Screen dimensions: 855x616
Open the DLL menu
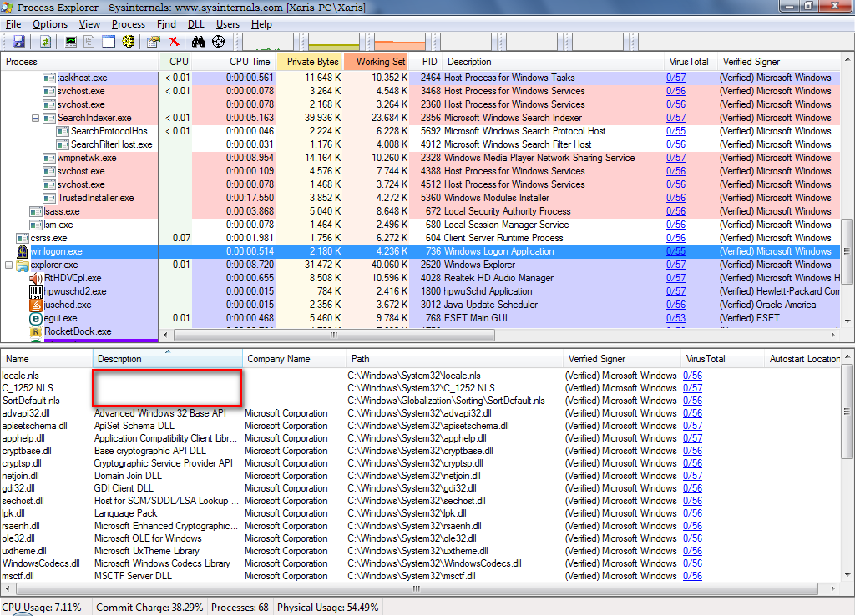coord(195,24)
